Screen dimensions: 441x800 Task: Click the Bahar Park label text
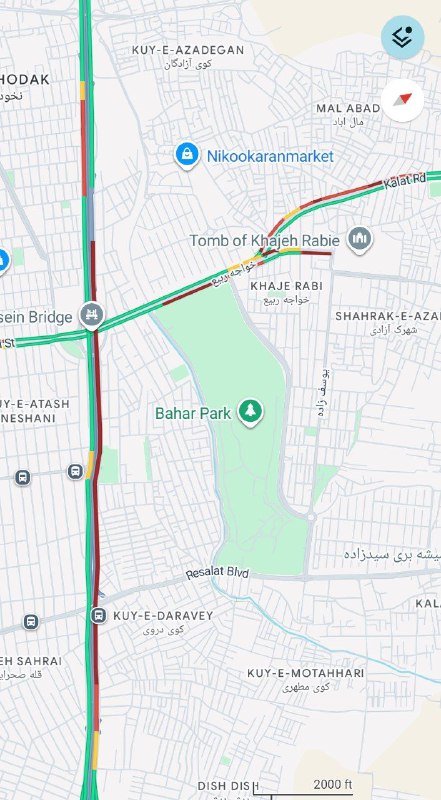pyautogui.click(x=193, y=413)
